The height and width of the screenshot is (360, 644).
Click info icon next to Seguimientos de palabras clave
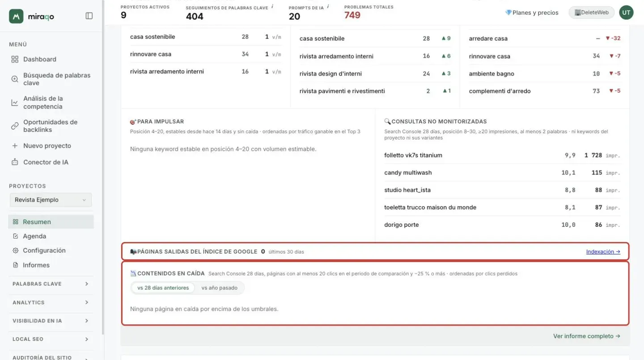[x=272, y=7]
